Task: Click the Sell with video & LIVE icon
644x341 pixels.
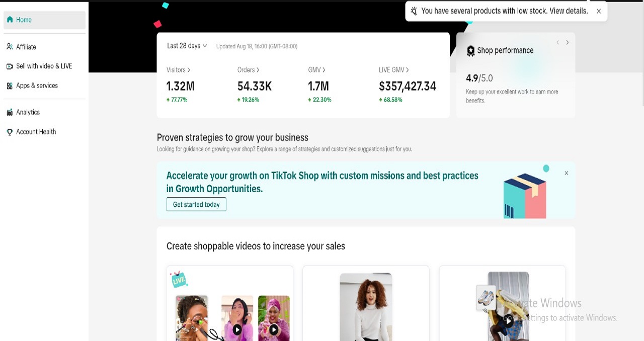Action: [x=10, y=66]
